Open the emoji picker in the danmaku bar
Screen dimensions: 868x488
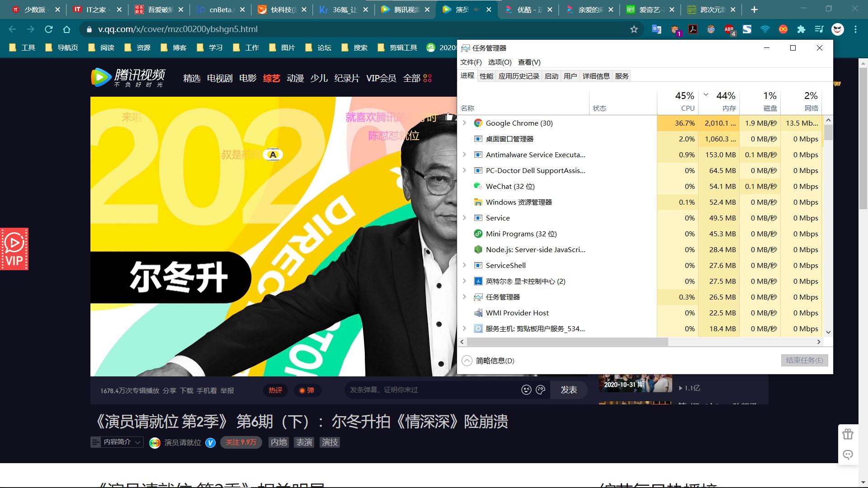point(525,389)
